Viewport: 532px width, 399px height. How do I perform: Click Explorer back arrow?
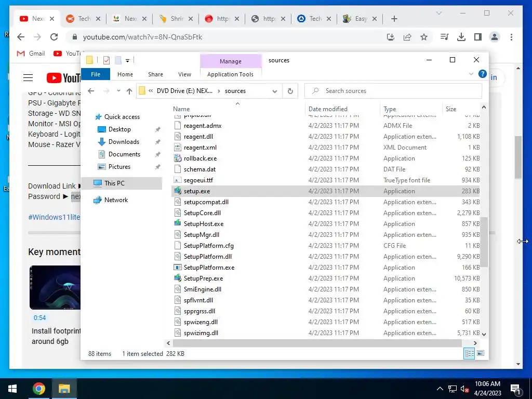click(x=91, y=91)
